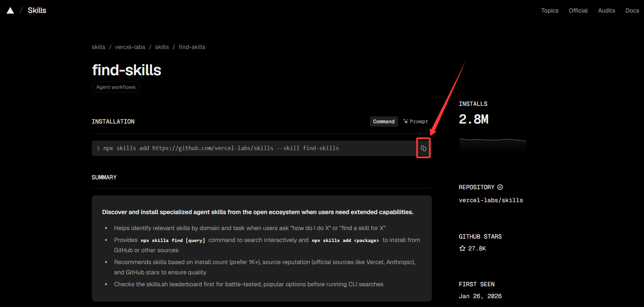Click the 'npx skills add <package>' inline code
Screen dimensions: 644x307
pos(345,240)
